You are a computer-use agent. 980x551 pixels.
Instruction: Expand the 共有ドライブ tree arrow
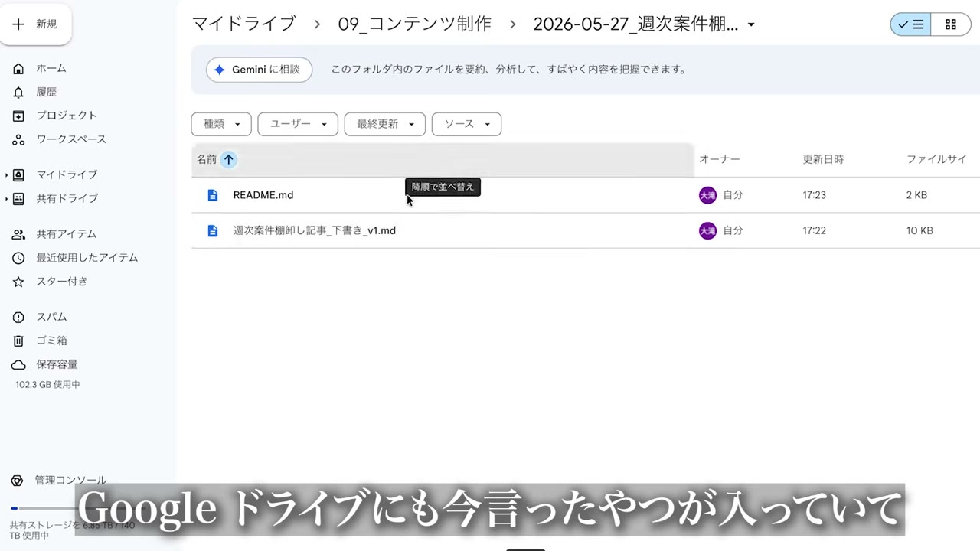click(7, 199)
